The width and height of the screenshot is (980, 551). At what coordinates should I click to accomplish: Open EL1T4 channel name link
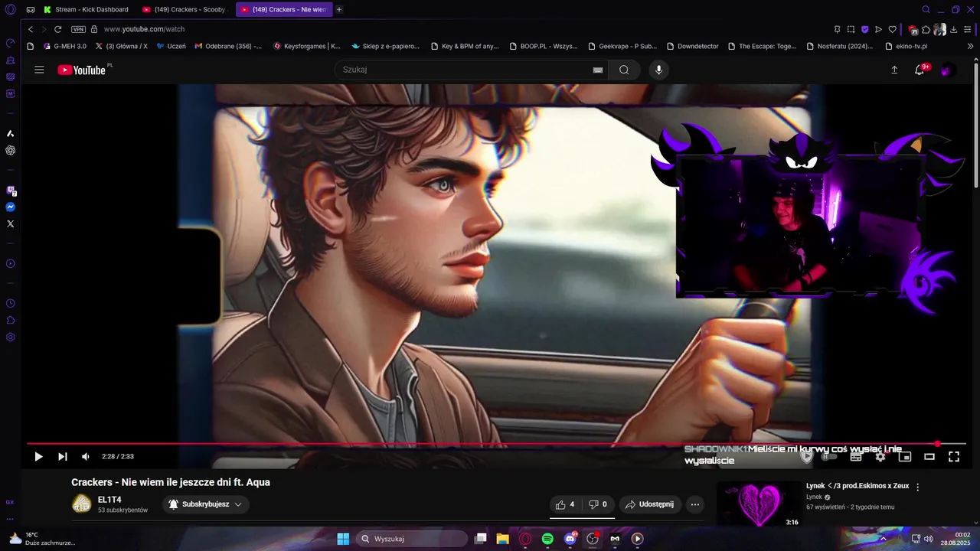(x=109, y=500)
